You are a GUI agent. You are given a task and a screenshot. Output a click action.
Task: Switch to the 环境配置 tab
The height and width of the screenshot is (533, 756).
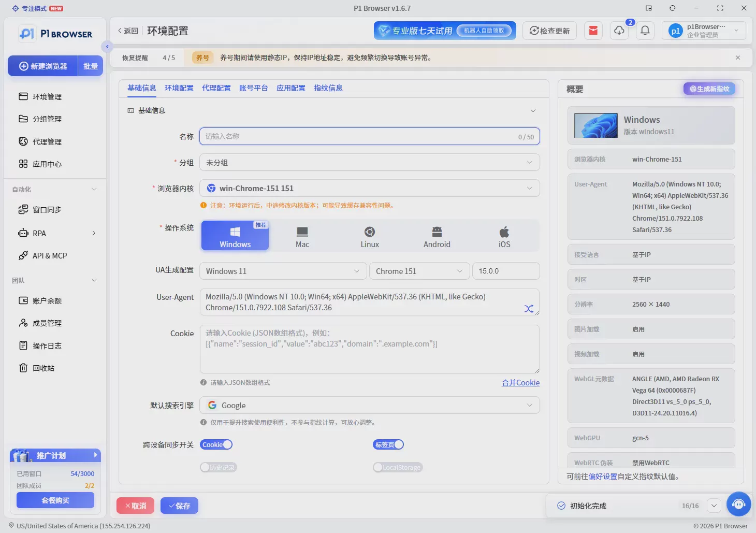click(179, 88)
